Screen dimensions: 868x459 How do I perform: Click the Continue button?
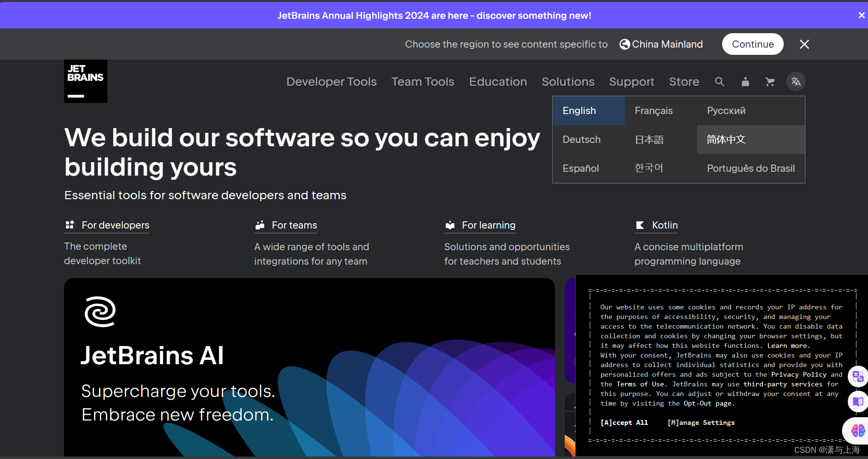pos(753,44)
